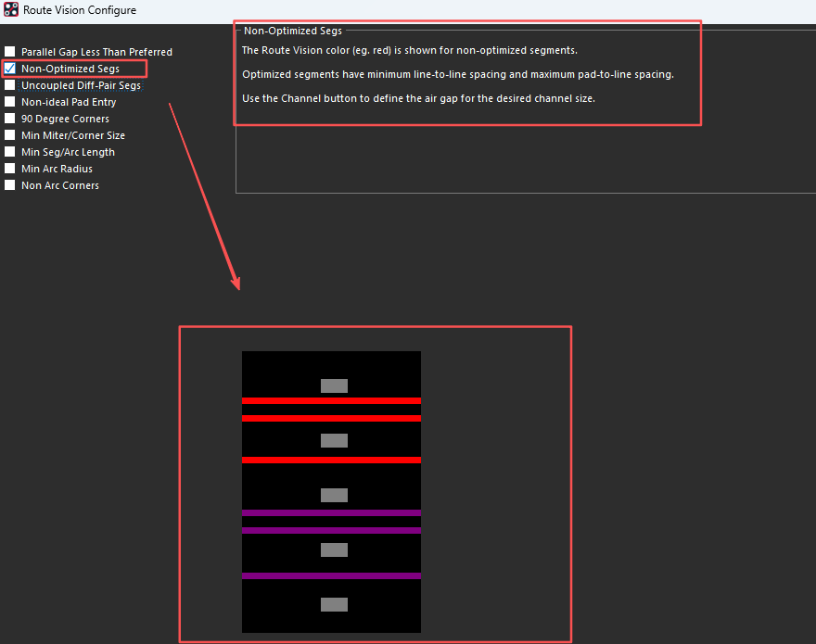
Task: Turn on Min Miter/Corner Size option
Action: coord(10,135)
